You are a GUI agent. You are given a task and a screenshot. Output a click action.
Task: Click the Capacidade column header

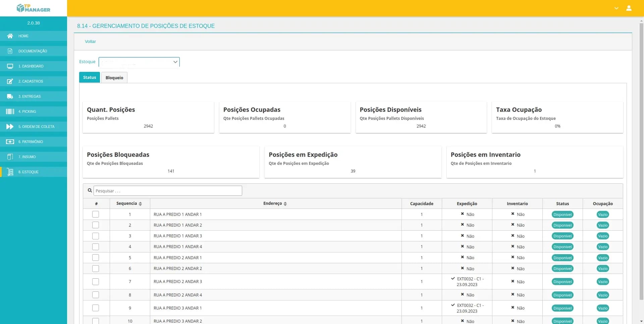click(x=422, y=204)
